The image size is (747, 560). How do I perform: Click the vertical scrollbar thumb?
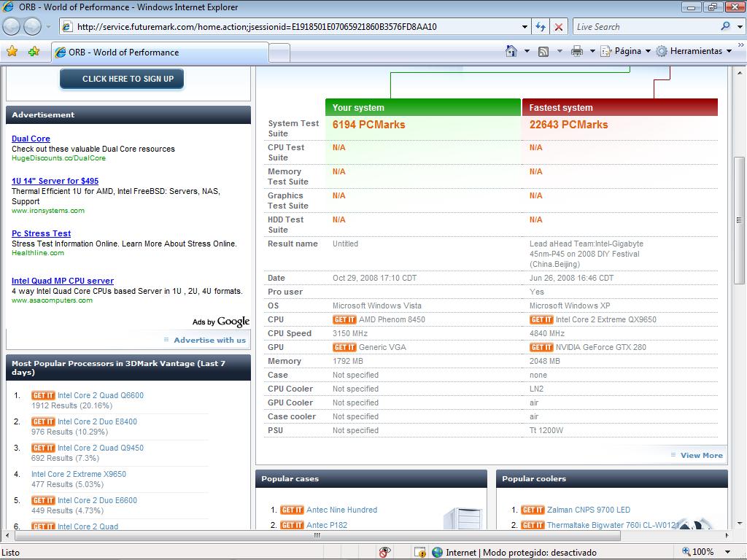tap(740, 220)
